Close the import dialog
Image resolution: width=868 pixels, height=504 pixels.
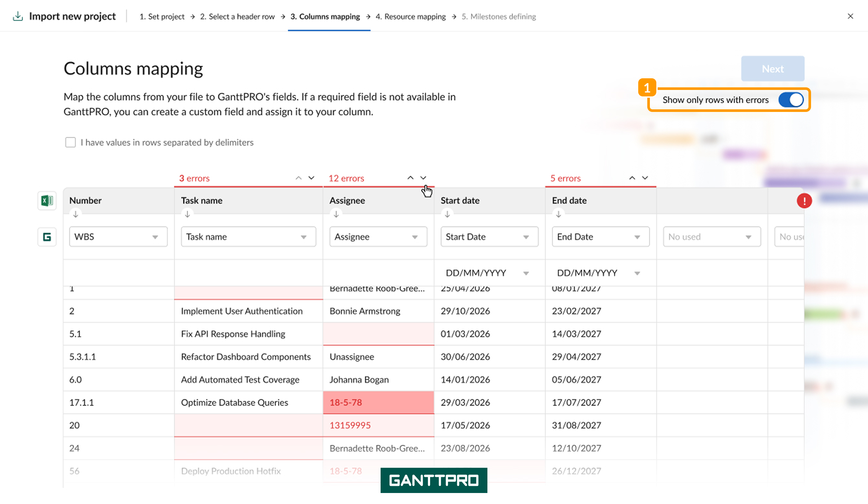coord(850,16)
